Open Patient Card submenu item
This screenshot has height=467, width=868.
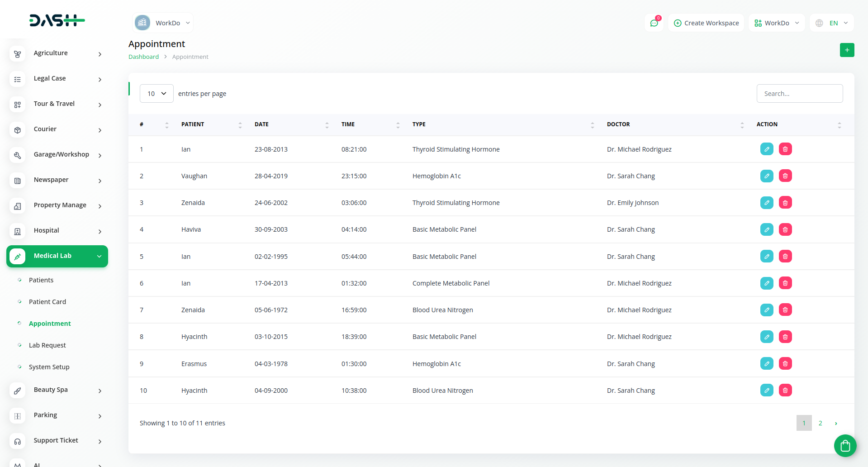click(47, 302)
